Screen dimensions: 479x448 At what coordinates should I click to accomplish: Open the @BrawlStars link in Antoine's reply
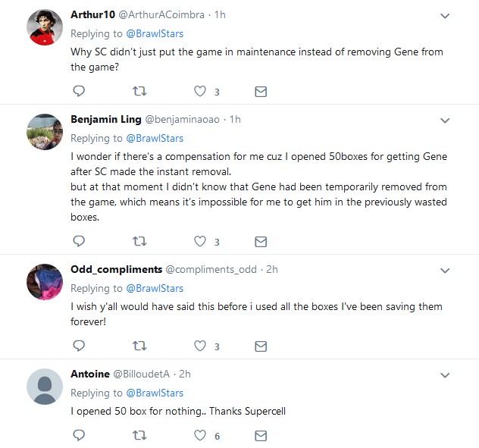pyautogui.click(x=155, y=393)
